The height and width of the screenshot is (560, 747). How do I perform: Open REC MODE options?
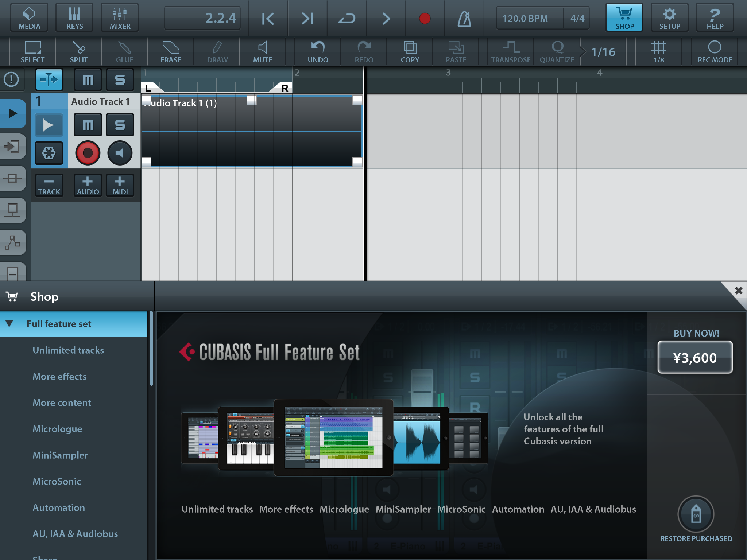point(715,52)
